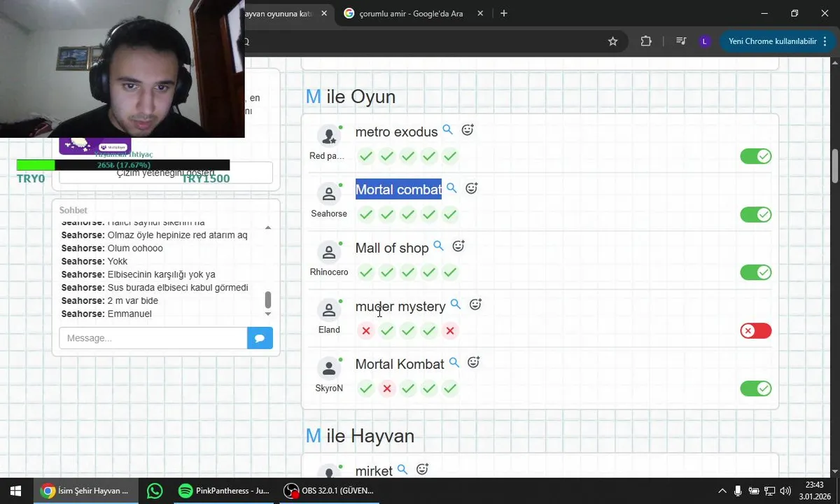Add emoji reaction to Mortal combat
This screenshot has width=840, height=504.
click(472, 188)
